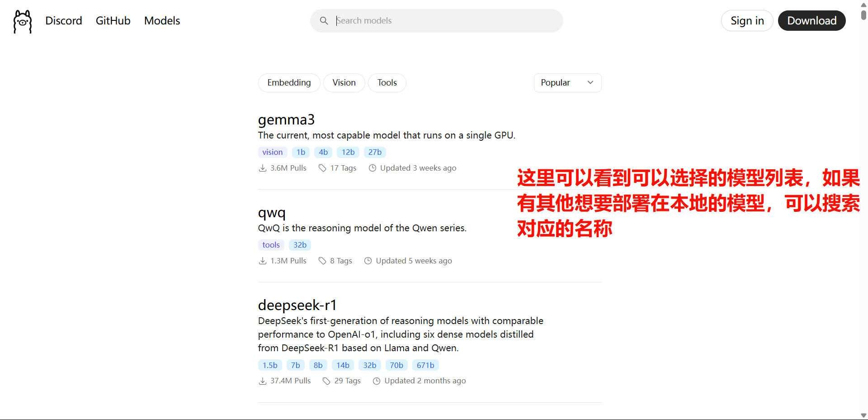Click deepseek-r1 description paragraph
Viewport: 868px width, 420px height.
tap(401, 334)
